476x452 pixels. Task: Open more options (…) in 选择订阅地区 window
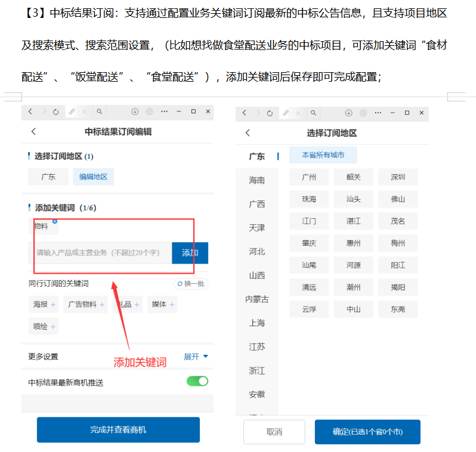click(x=377, y=113)
